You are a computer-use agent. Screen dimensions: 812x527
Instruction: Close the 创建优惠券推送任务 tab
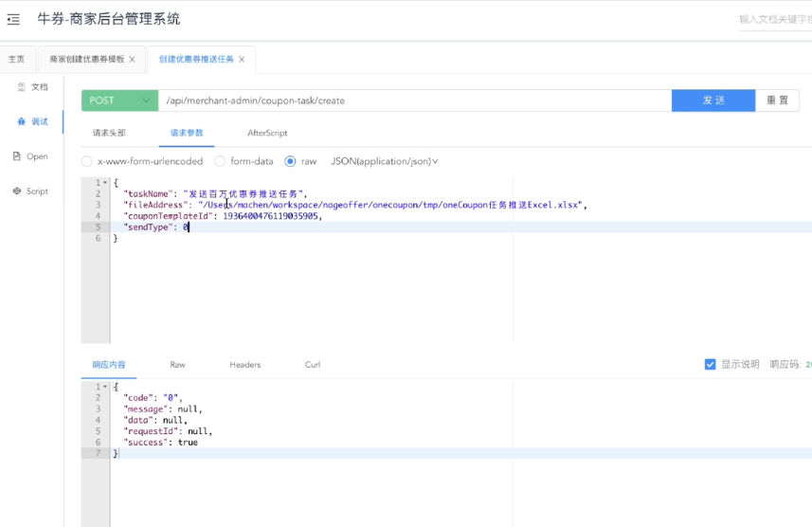242,60
